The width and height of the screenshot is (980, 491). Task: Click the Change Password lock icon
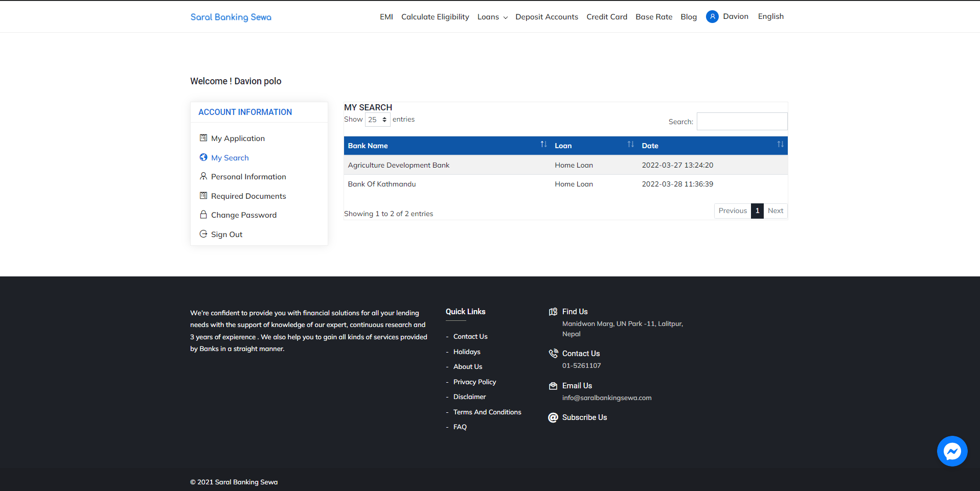[203, 215]
